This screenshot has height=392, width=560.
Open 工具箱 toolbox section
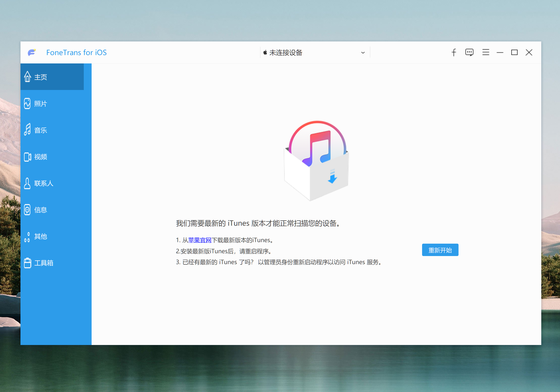[52, 263]
